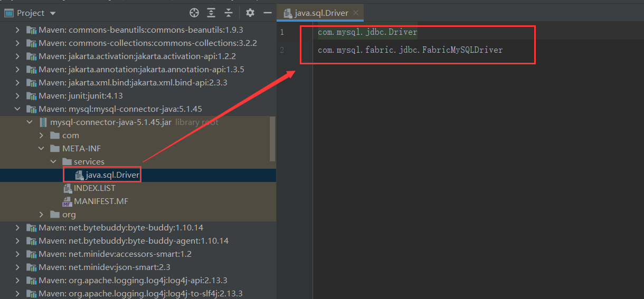Image resolution: width=644 pixels, height=299 pixels.
Task: Click the com folder icon
Action: (x=54, y=135)
